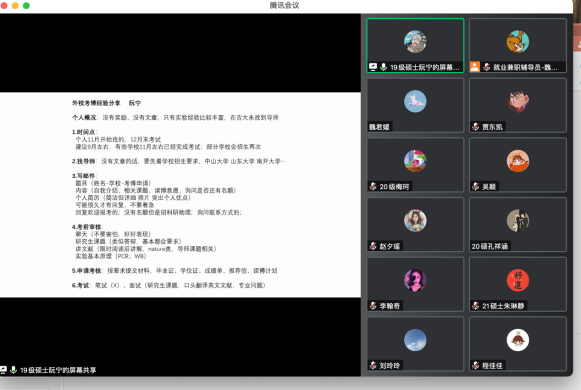Click the 19级硕士阮宁的屏幕共享 label at bottom
Viewport: 581px width, 390px height.
58,370
